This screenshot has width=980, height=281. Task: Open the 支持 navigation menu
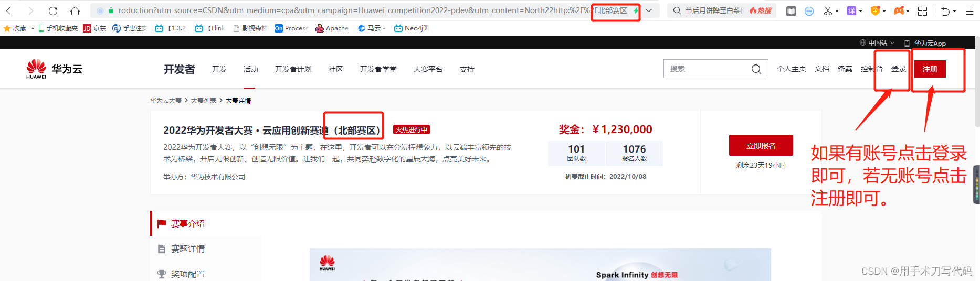[467, 69]
